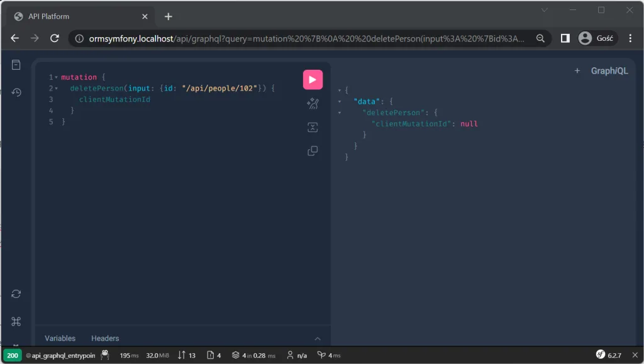Open the keyboard shortcuts dialog icon
The width and height of the screenshot is (644, 364).
point(16,321)
